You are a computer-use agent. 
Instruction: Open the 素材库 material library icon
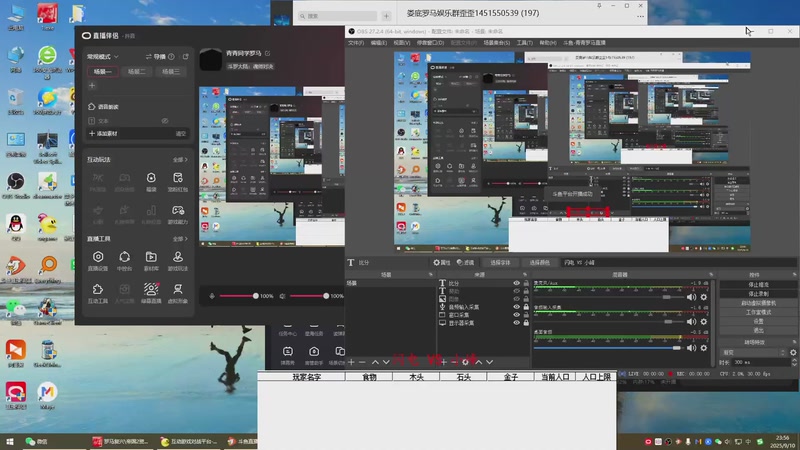click(151, 260)
